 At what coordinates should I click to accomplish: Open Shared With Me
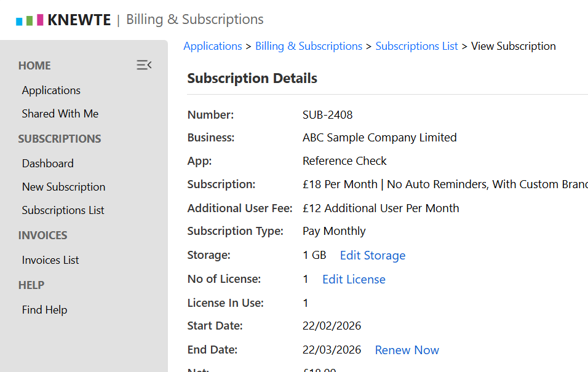click(60, 113)
